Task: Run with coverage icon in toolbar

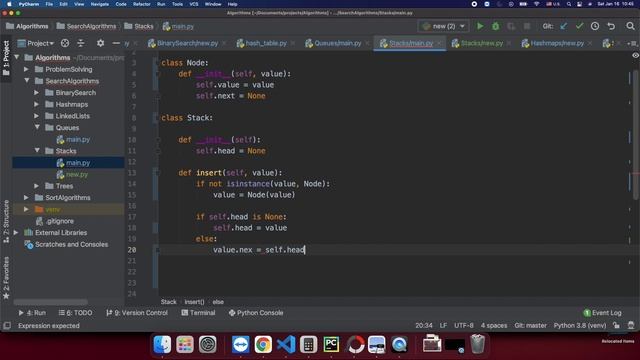Action: point(511,26)
